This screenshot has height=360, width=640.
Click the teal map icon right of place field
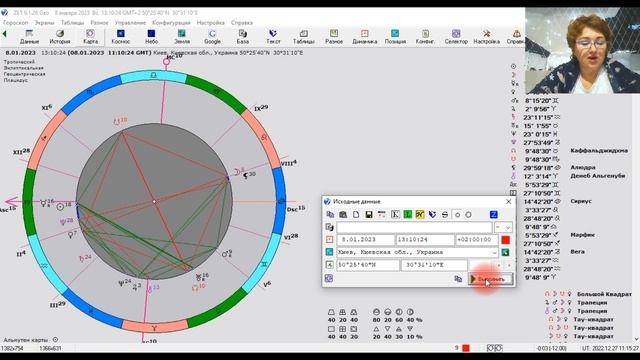(x=505, y=252)
